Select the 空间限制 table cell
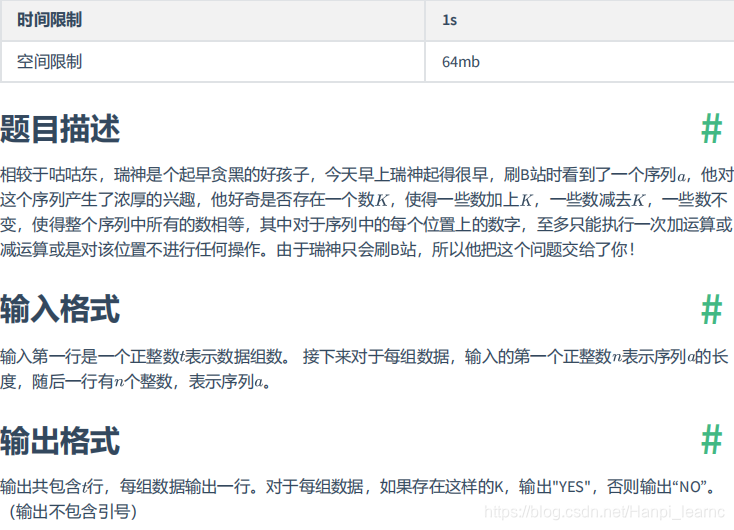734x530 pixels. pyautogui.click(x=213, y=61)
